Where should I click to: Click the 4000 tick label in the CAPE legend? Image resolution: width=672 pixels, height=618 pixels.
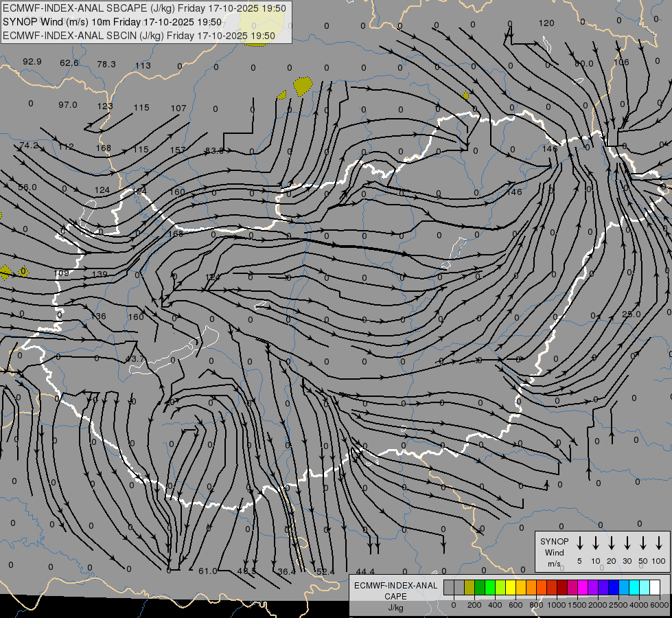point(639,605)
